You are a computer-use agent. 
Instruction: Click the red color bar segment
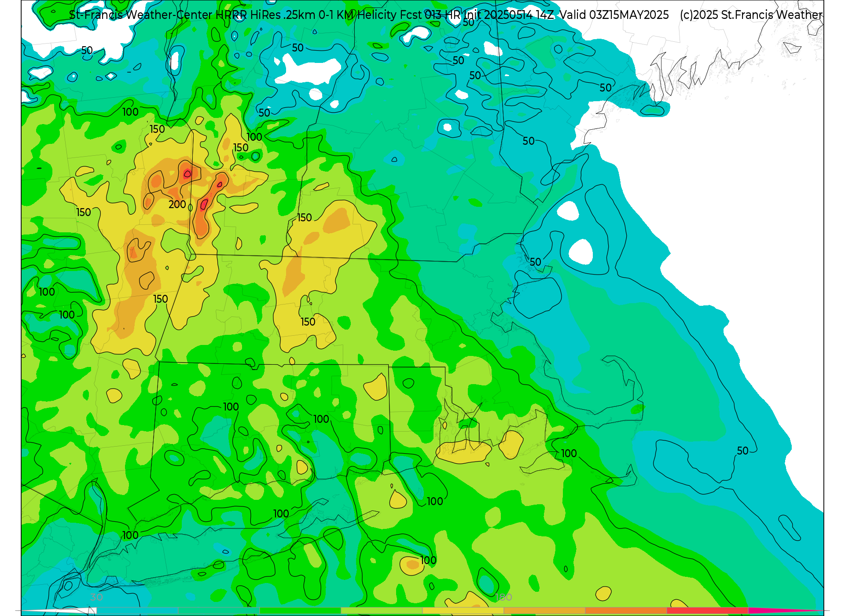click(707, 611)
